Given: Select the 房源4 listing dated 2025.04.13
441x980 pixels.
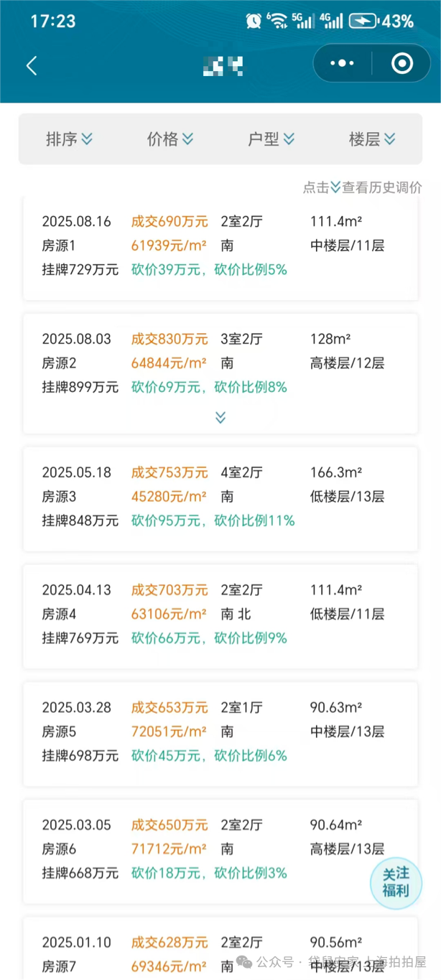Looking at the screenshot, I should 220,615.
